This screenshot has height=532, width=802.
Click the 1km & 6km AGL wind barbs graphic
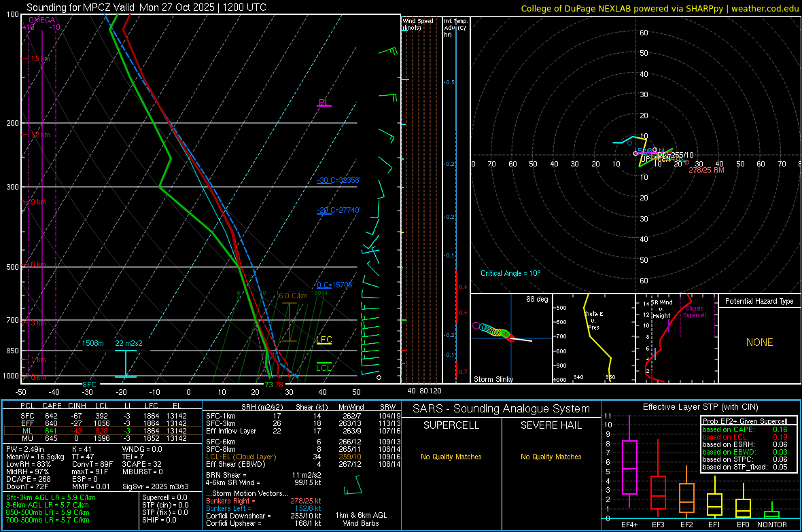(354, 485)
